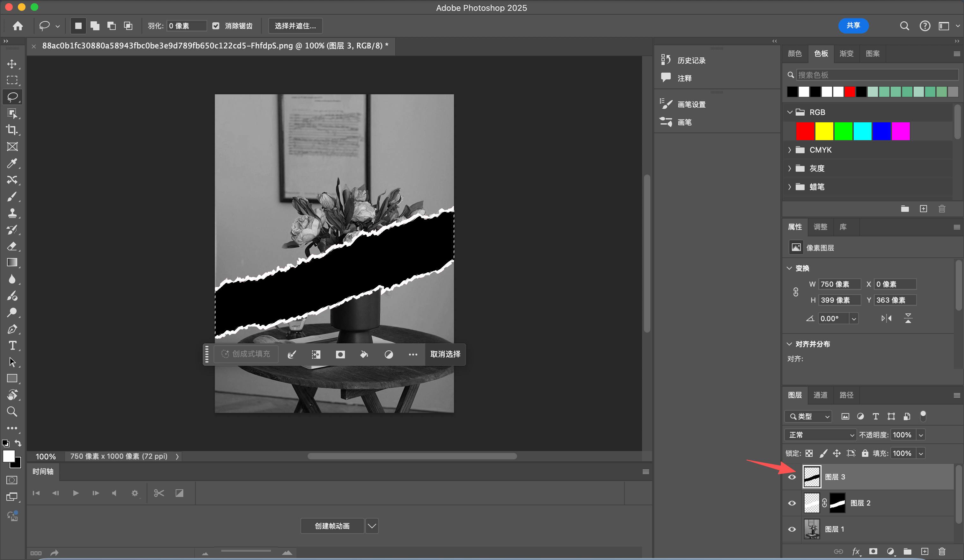Pick the yellow RGB swatch
The height and width of the screenshot is (560, 964).
click(824, 132)
